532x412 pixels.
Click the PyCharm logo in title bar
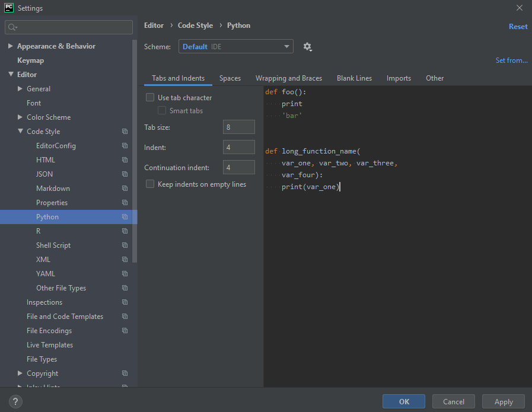[9, 8]
